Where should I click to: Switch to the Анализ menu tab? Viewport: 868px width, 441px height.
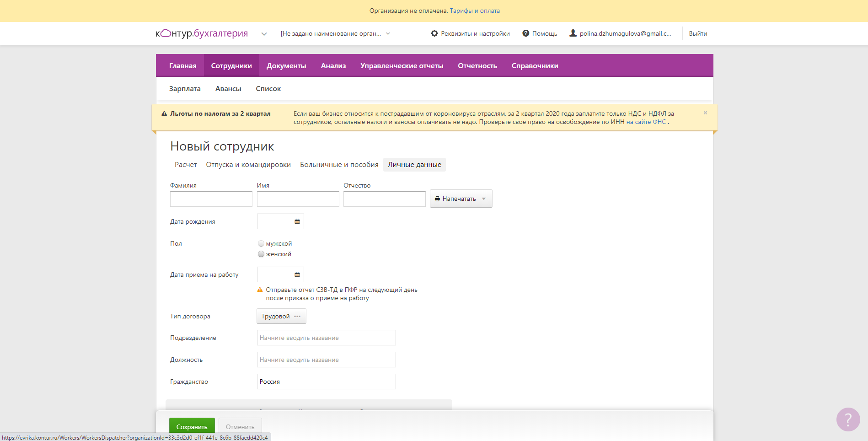pos(333,65)
